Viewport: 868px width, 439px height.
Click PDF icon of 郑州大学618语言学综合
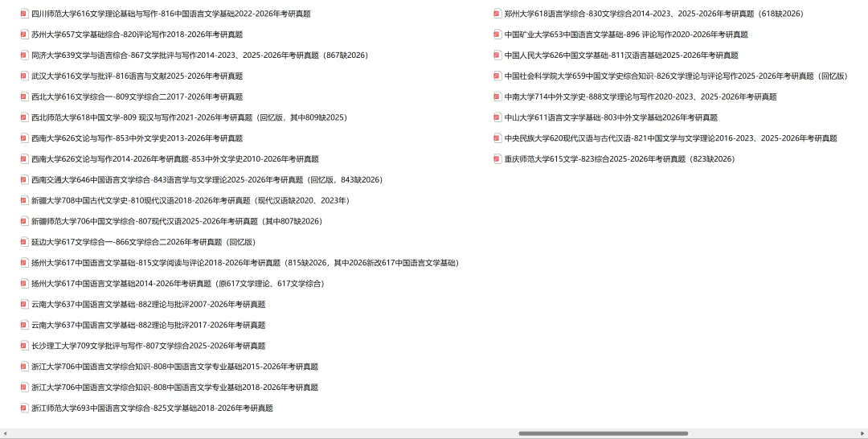497,14
